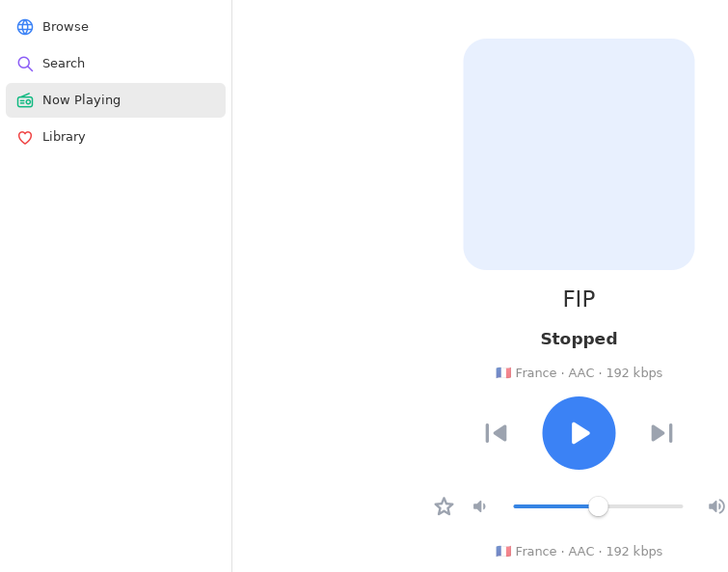Click the low volume speaker icon
This screenshot has height=572, width=728.
479,506
